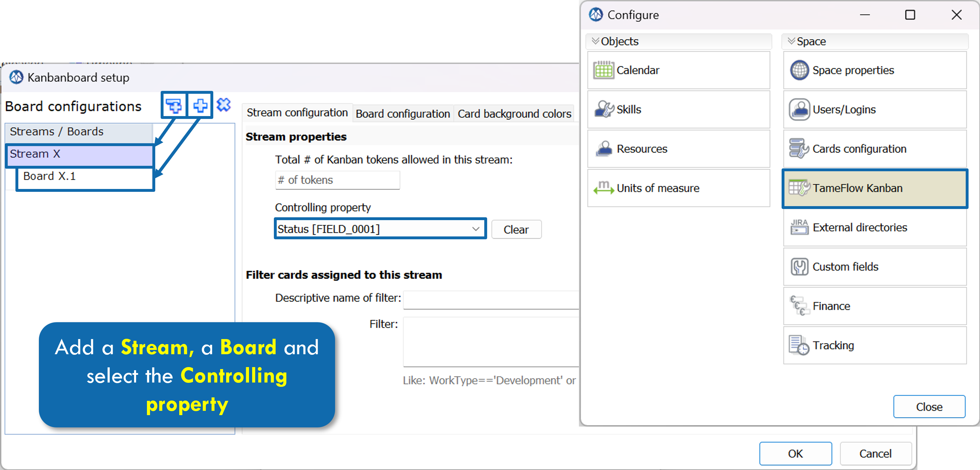The width and height of the screenshot is (980, 470).
Task: Open Finance settings
Action: pos(875,306)
